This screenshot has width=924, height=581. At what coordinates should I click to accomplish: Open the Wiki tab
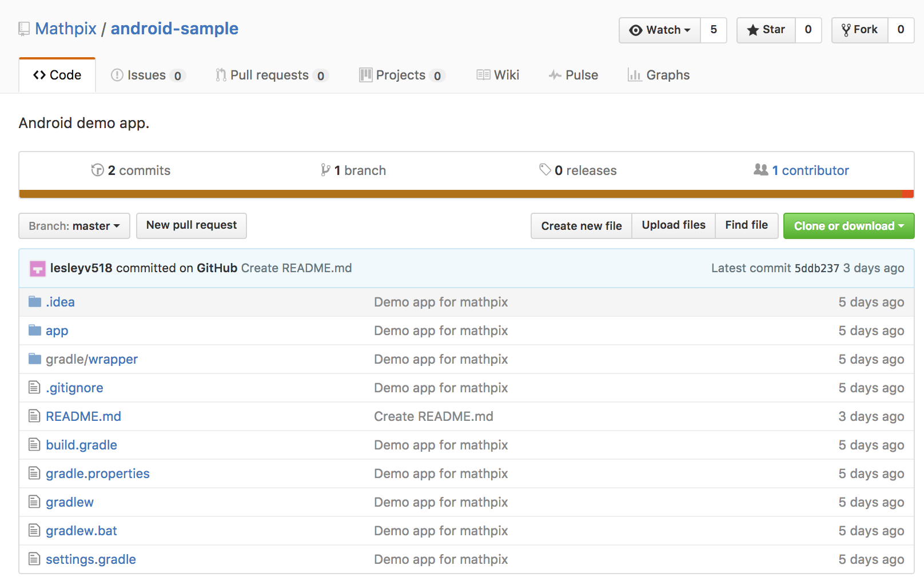click(x=498, y=75)
